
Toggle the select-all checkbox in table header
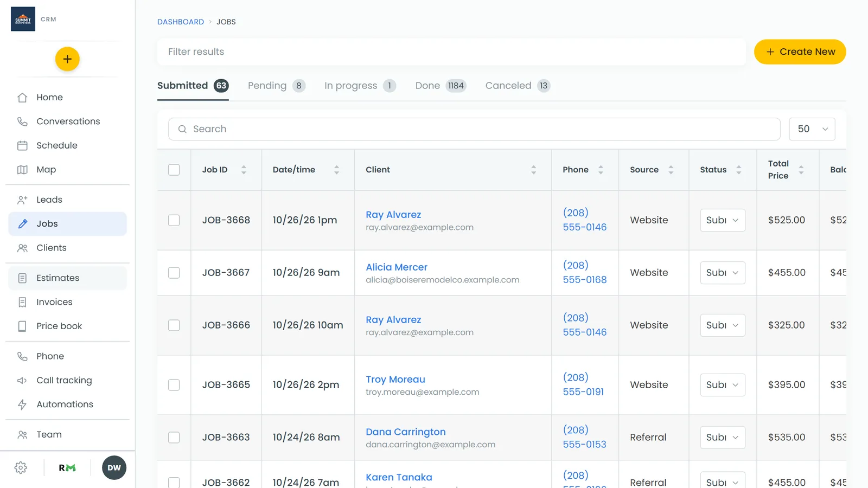pos(174,170)
